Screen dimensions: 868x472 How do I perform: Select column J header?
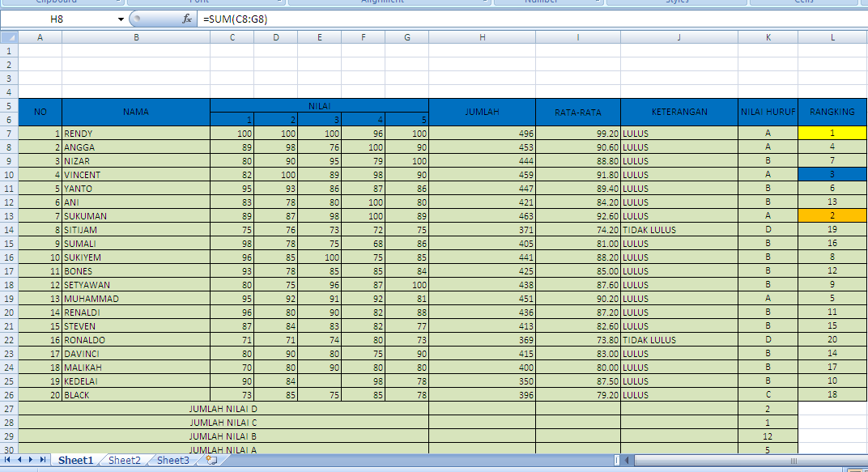pyautogui.click(x=679, y=37)
